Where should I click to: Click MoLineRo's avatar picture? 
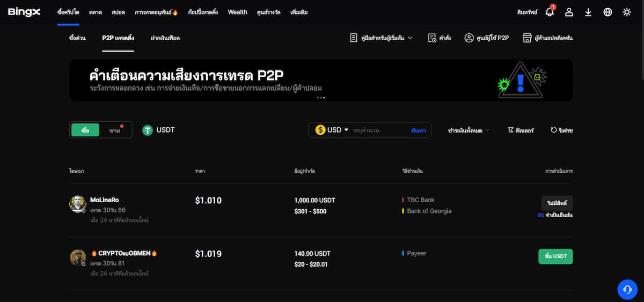(x=78, y=204)
